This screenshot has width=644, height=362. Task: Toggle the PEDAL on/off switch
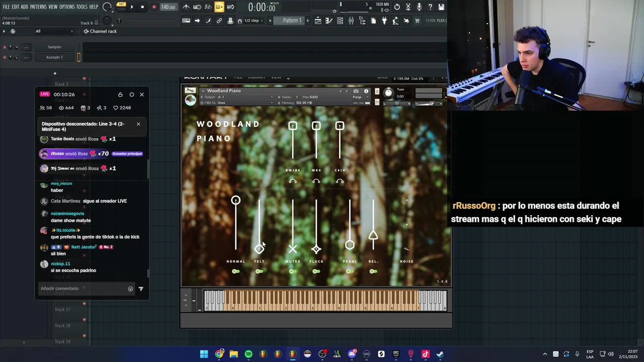(349, 271)
